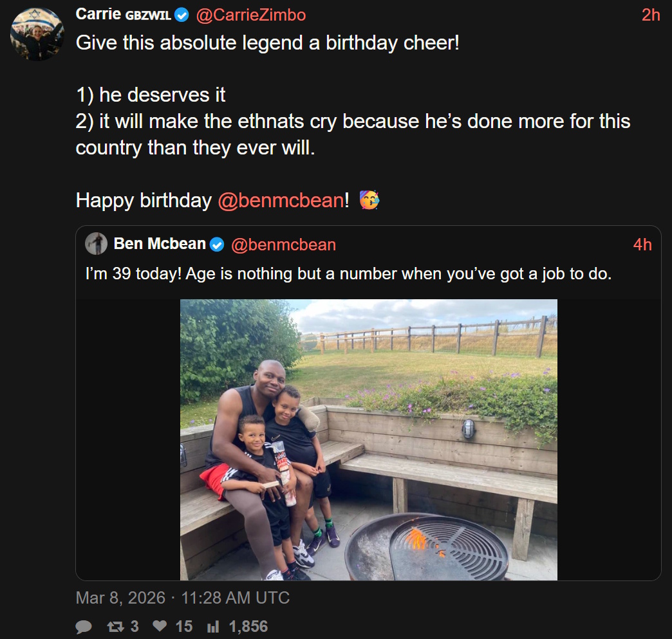The width and height of the screenshot is (672, 639).
Task: Click the "Give this absolute legend" tweet text
Action: (267, 44)
